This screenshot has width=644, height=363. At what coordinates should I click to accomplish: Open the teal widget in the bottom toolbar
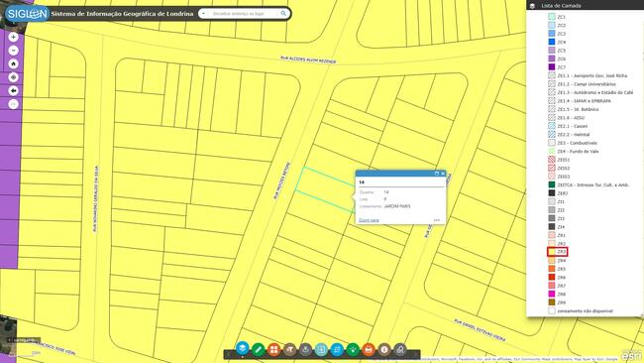click(321, 350)
